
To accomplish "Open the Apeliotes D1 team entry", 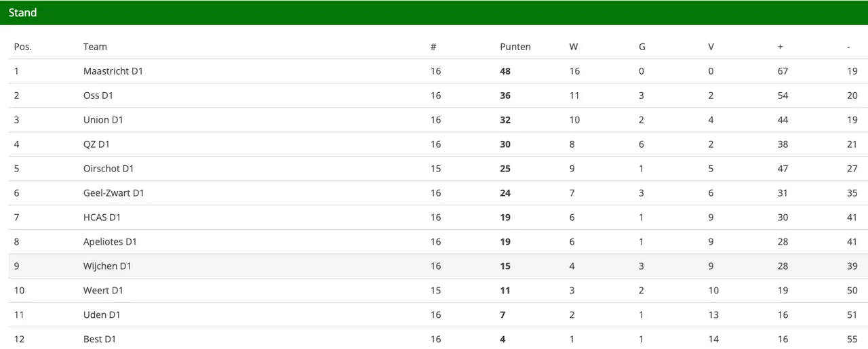I will click(x=111, y=242).
